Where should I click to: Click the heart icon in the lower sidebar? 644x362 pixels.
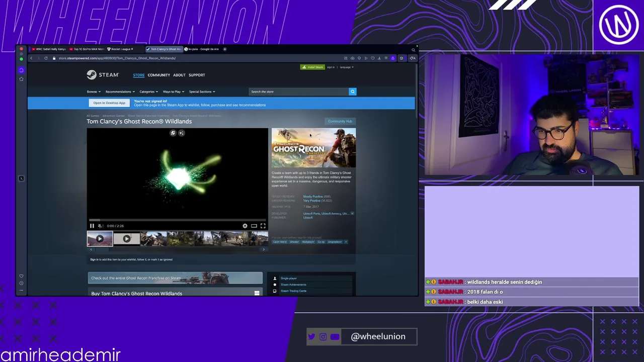(21, 276)
